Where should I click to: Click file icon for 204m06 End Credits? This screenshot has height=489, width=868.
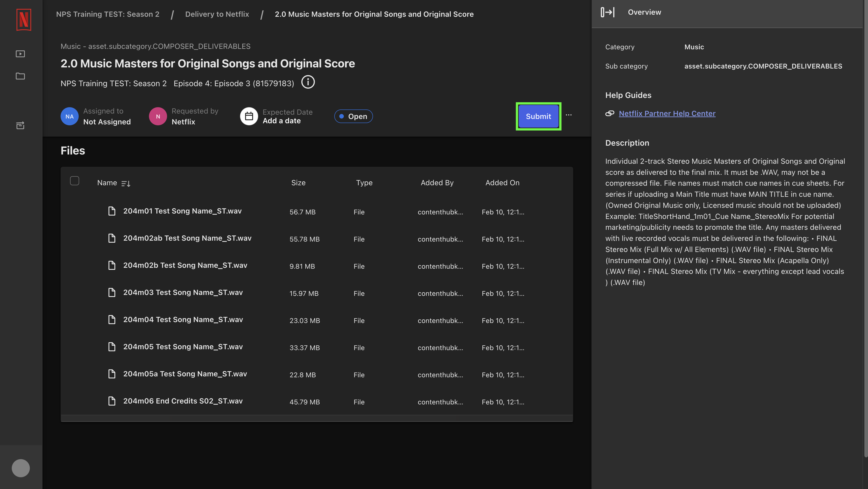click(112, 401)
